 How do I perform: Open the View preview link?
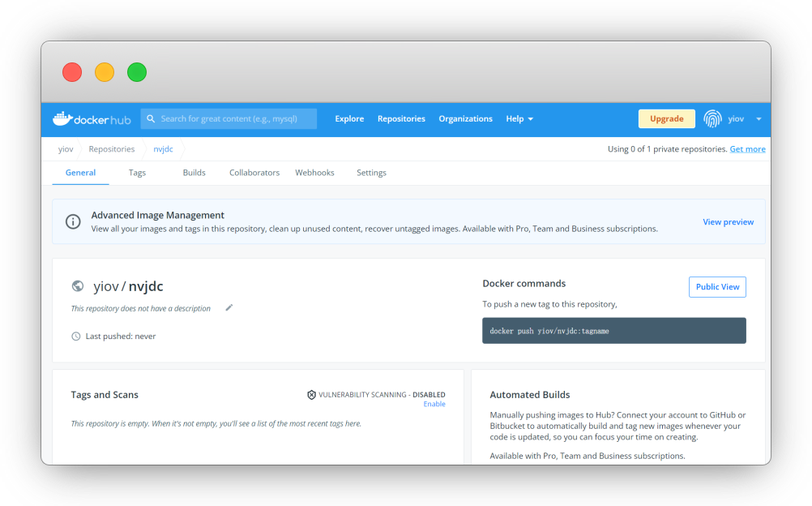pyautogui.click(x=728, y=222)
